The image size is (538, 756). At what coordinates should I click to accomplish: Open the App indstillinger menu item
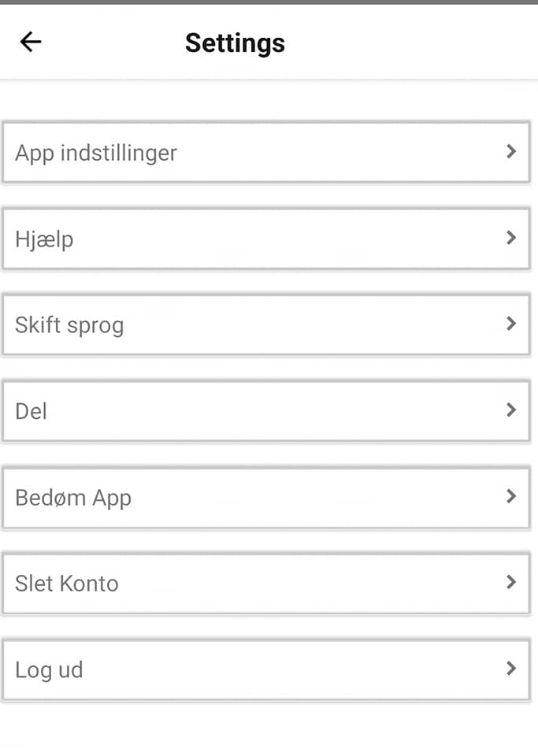pos(96,152)
